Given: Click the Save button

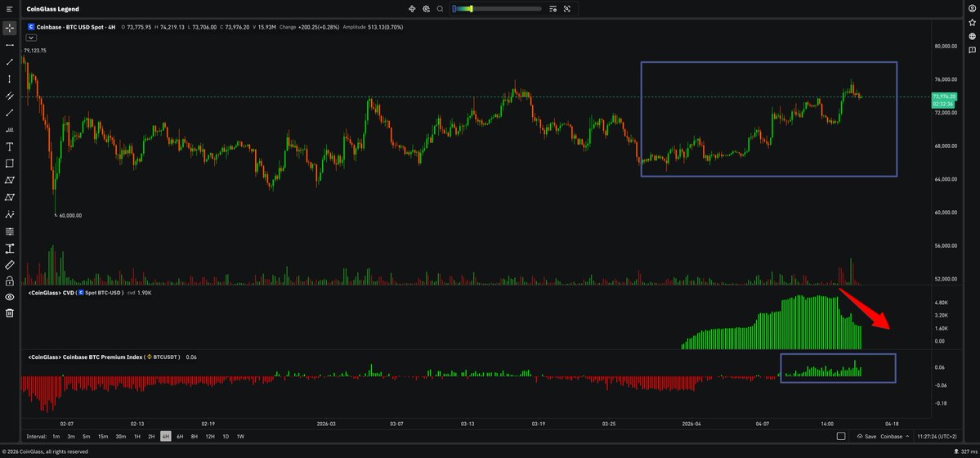Looking at the screenshot, I should click(866, 437).
